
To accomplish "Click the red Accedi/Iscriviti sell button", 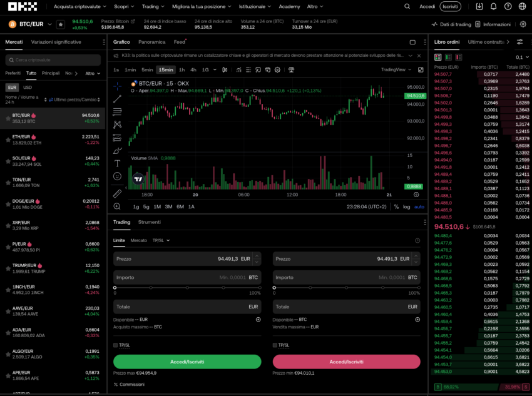I will [346, 362].
